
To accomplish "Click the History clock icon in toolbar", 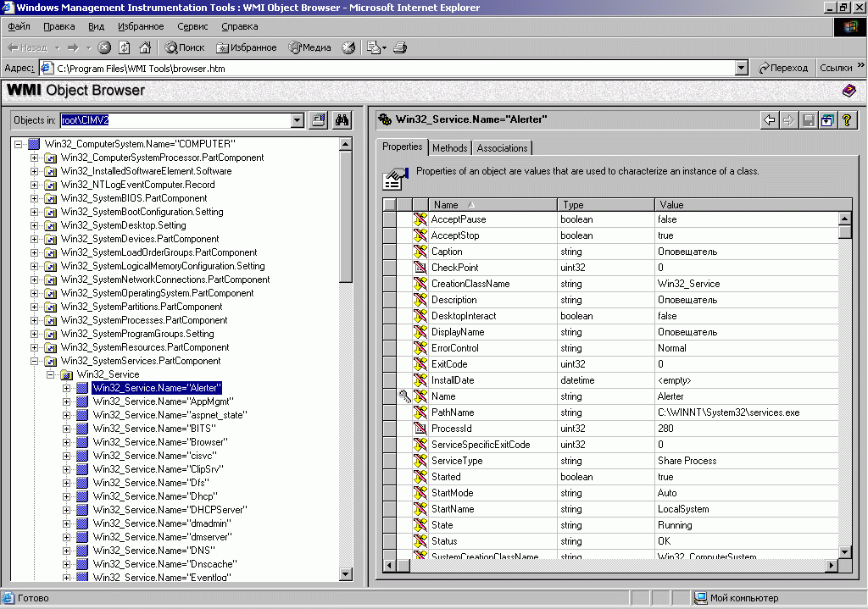I will coord(348,47).
